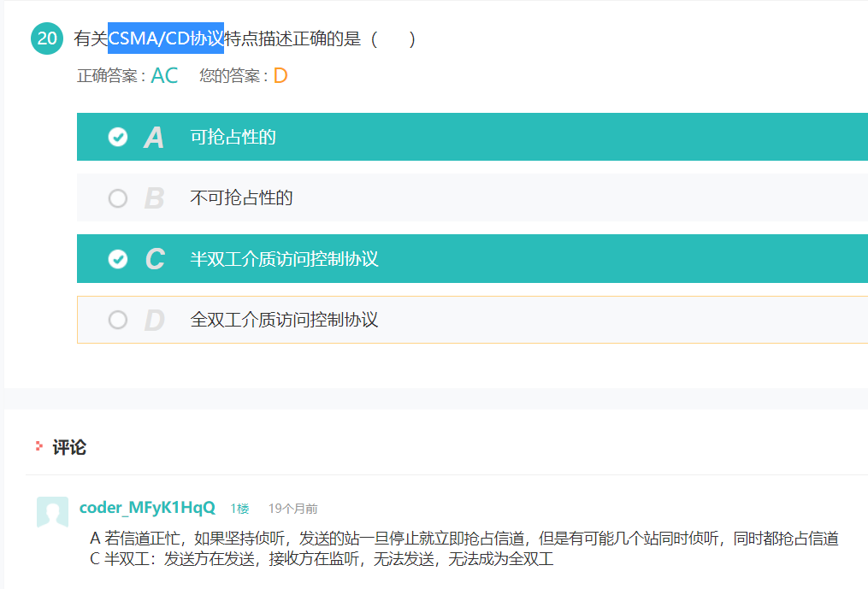This screenshot has height=589, width=868.
Task: Click the letter B option icon
Action: [x=154, y=198]
